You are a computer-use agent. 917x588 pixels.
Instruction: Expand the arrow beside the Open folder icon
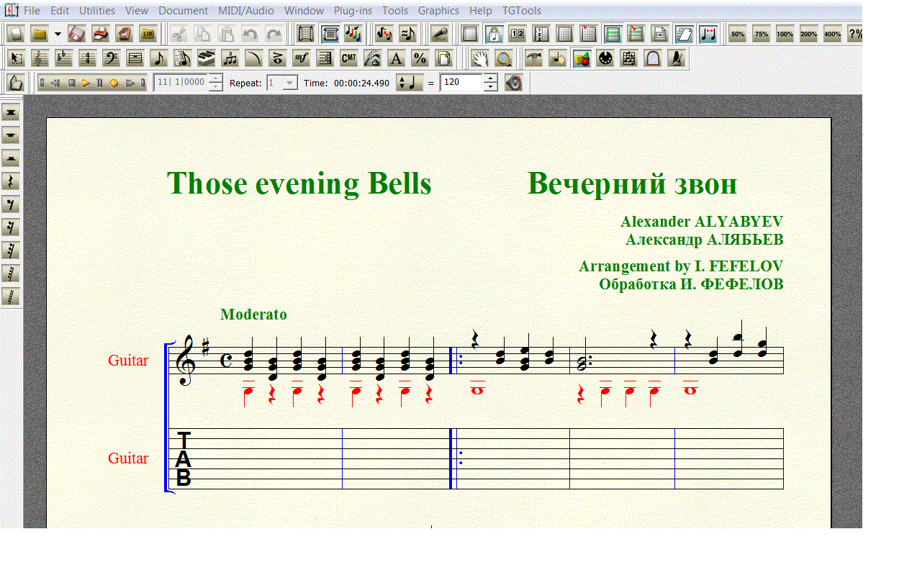pyautogui.click(x=58, y=34)
